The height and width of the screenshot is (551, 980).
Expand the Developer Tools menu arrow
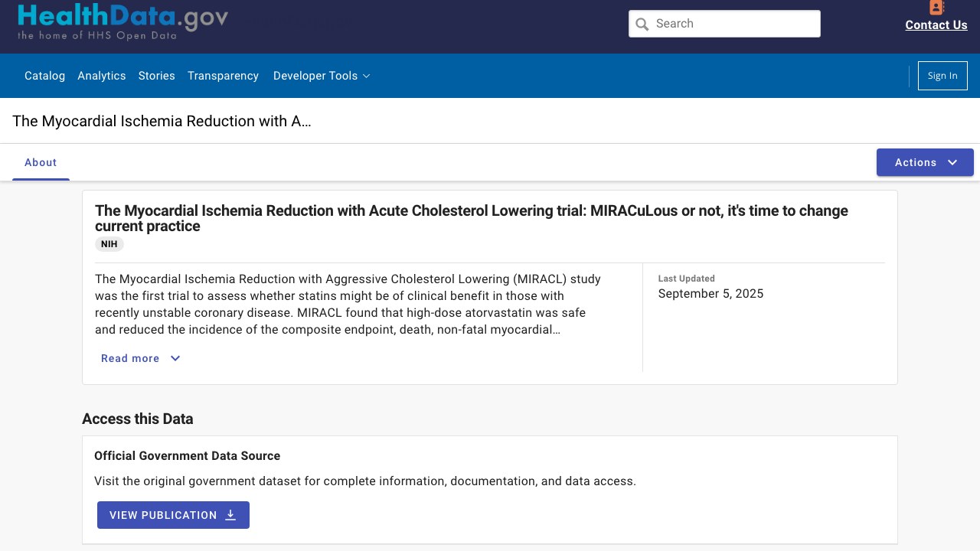tap(366, 76)
